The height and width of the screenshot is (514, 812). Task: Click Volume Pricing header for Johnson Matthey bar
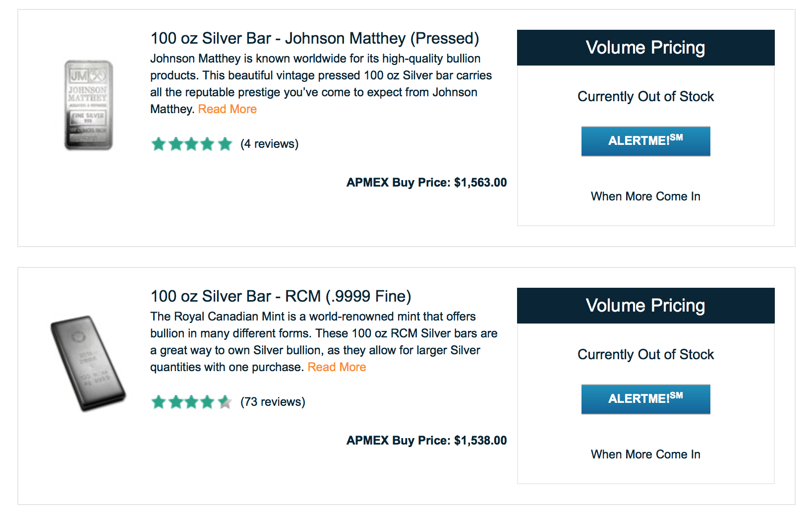[645, 48]
